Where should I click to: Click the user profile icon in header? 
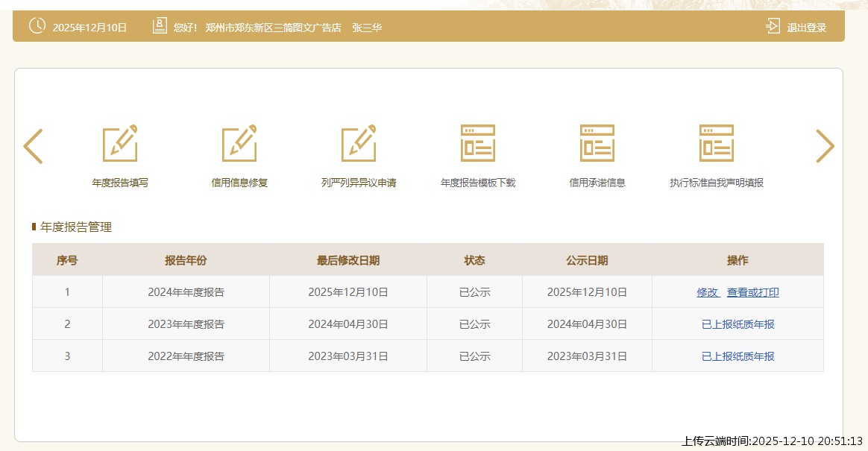(x=160, y=26)
